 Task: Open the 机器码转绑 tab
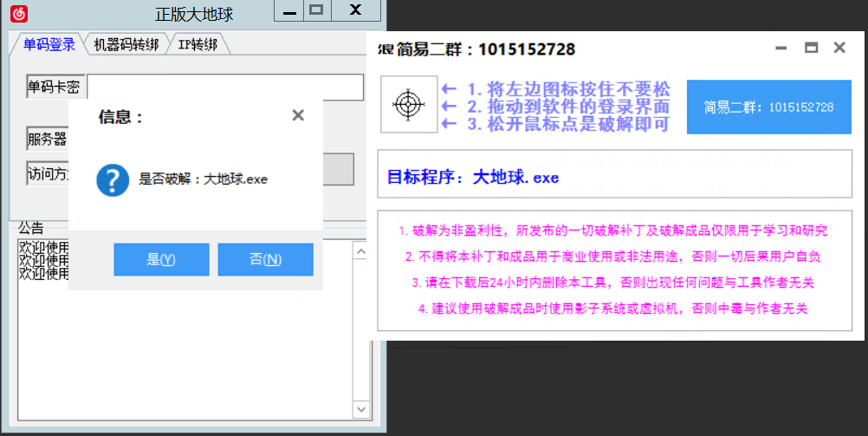(126, 44)
